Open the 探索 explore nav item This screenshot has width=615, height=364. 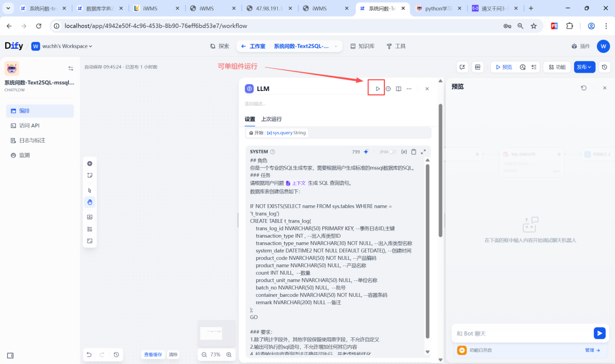pyautogui.click(x=220, y=46)
